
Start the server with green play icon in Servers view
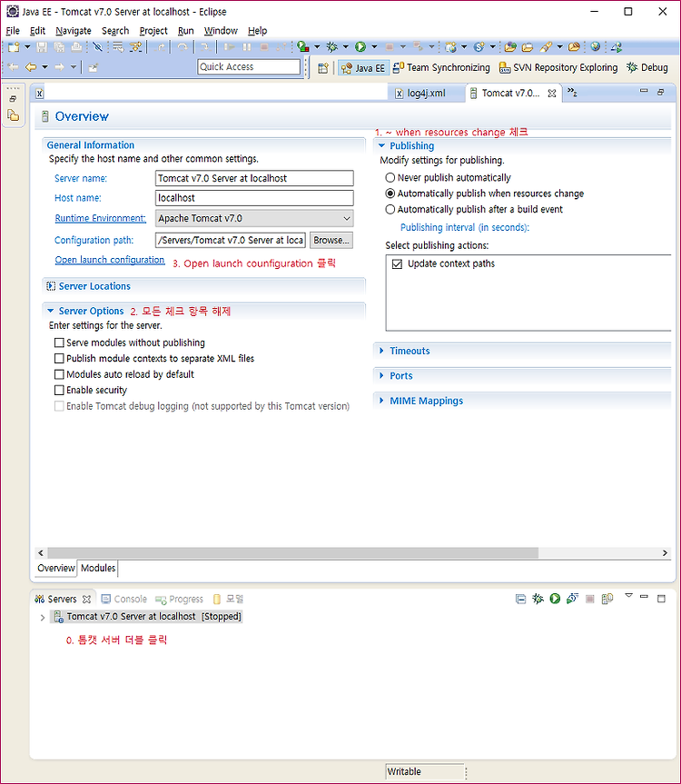(x=555, y=599)
